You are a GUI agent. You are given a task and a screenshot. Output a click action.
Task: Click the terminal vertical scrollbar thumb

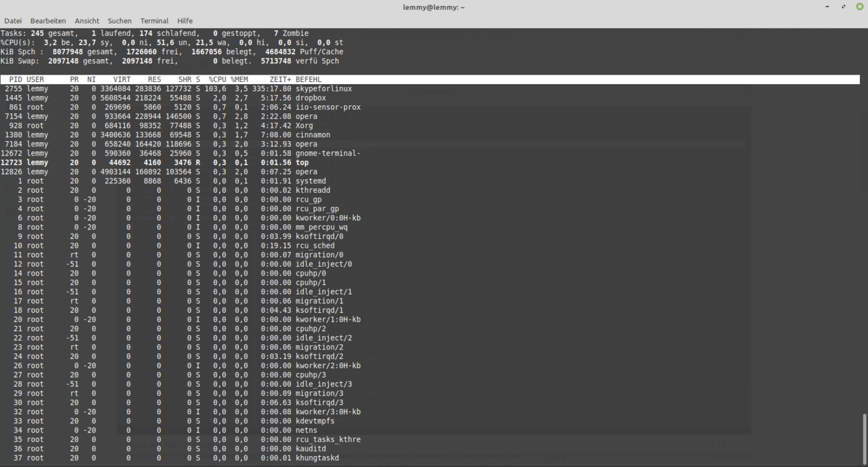point(864,438)
